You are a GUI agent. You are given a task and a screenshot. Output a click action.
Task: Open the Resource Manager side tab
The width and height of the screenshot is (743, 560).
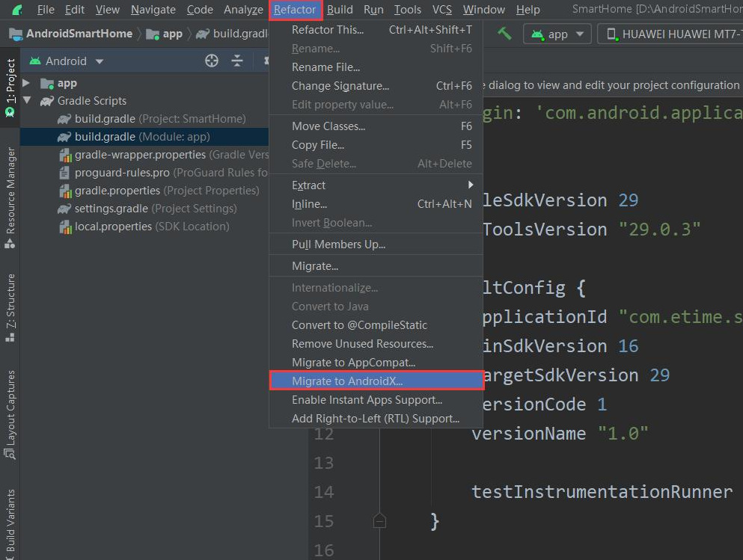pos(10,197)
